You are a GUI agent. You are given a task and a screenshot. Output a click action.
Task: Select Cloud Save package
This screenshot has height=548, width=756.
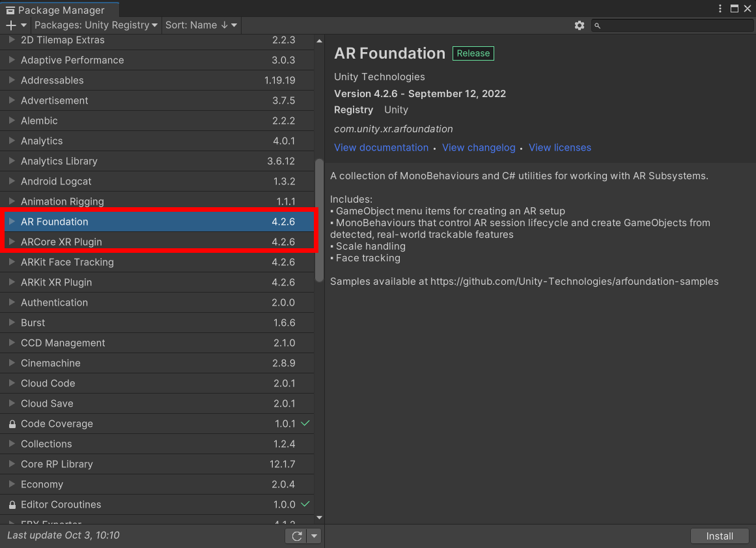tap(157, 404)
